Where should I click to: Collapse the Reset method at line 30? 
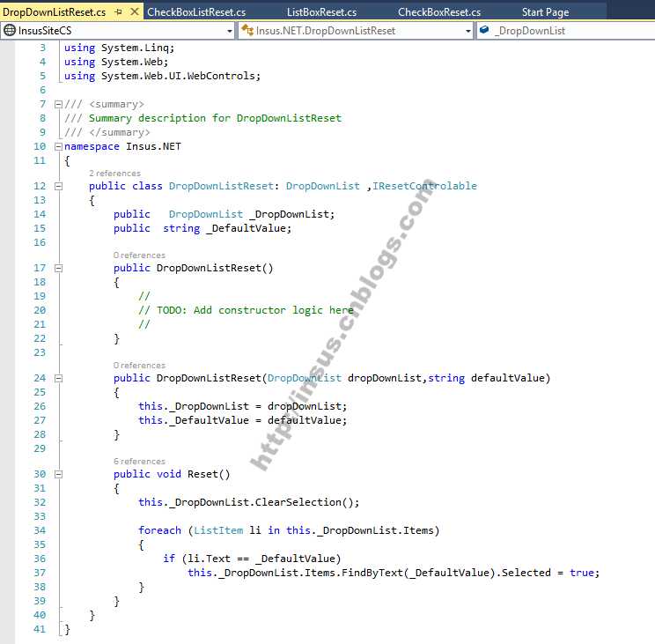(x=58, y=474)
